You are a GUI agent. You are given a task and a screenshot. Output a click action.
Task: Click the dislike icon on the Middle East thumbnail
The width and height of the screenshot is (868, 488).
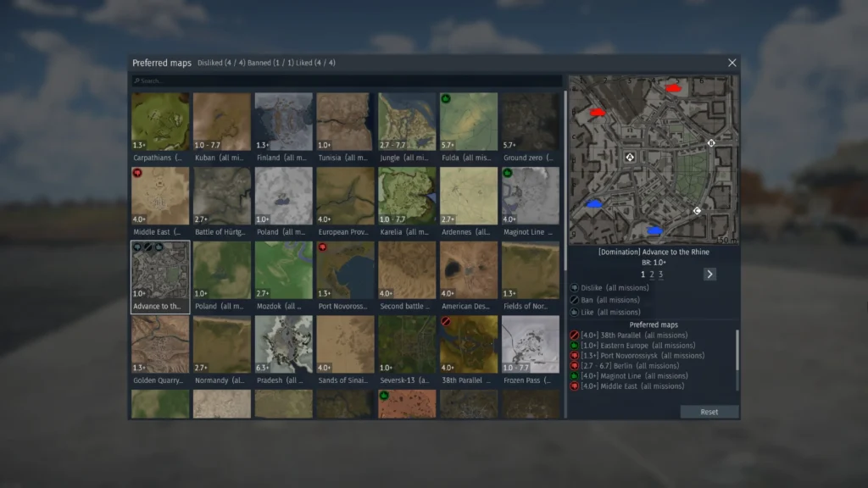tap(136, 173)
